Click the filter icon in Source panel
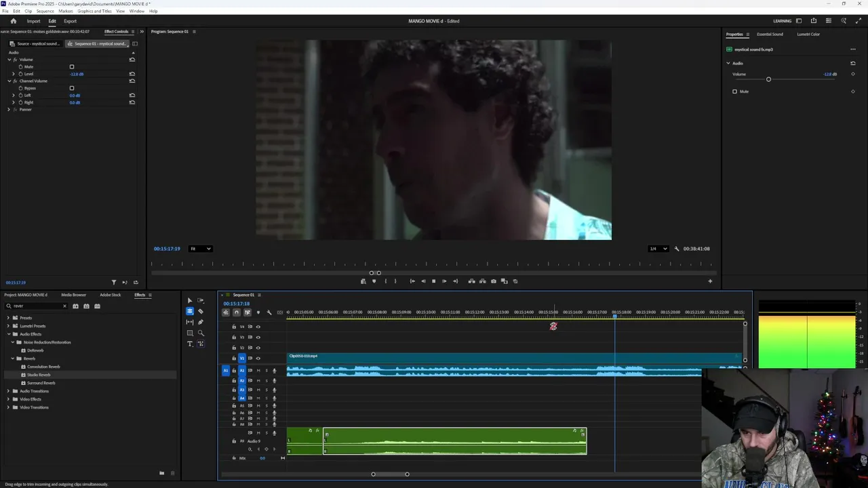The height and width of the screenshot is (488, 868). [114, 282]
